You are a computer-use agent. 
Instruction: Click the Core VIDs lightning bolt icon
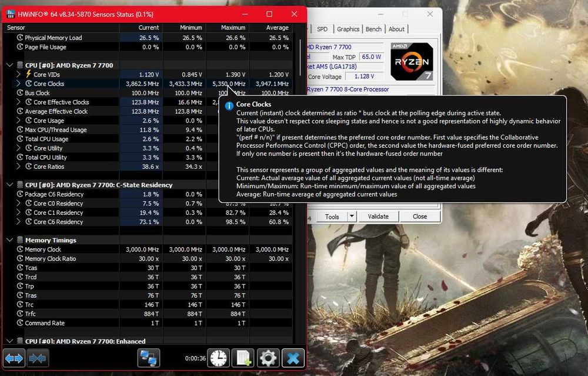(x=28, y=74)
